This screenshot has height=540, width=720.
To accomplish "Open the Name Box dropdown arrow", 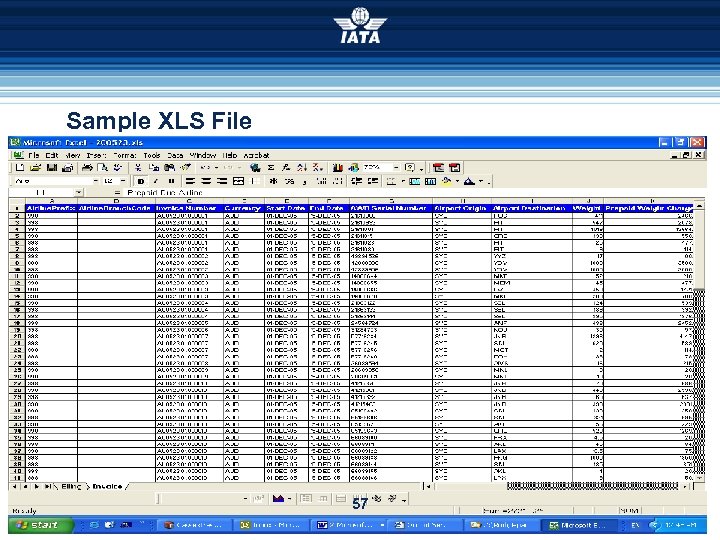I will click(x=79, y=193).
